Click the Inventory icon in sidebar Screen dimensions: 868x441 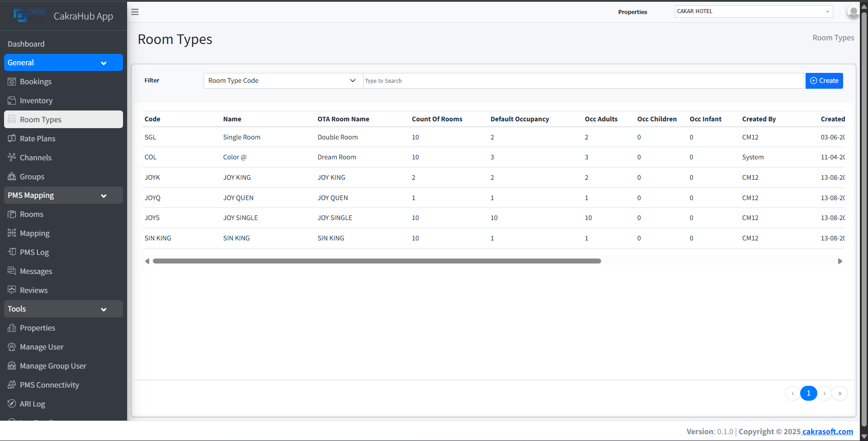tap(12, 101)
